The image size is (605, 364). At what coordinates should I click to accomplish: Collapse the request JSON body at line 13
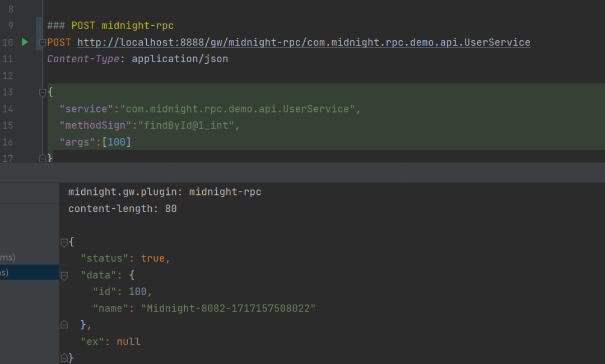click(x=43, y=92)
